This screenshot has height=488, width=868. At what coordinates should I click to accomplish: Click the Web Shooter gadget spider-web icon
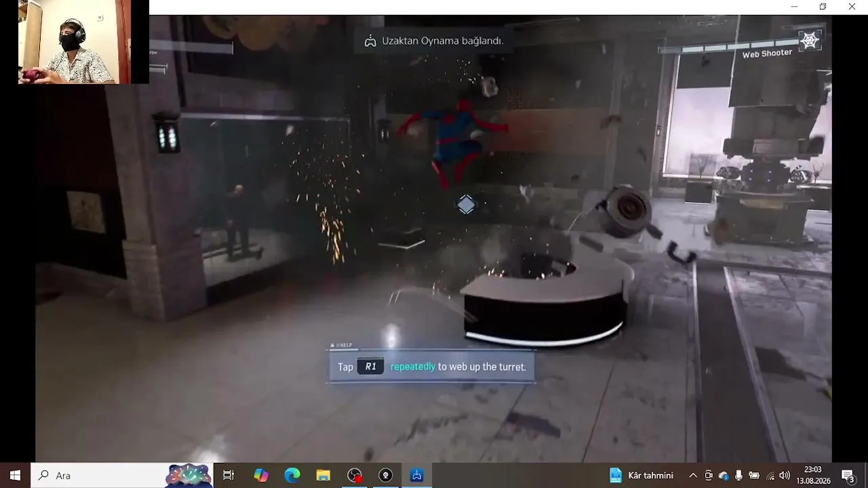tap(810, 41)
